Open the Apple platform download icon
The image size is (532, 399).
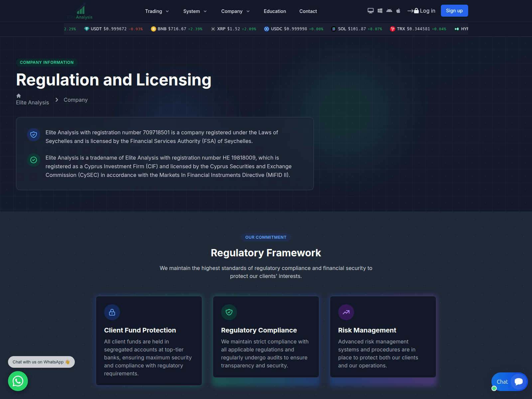click(x=398, y=11)
